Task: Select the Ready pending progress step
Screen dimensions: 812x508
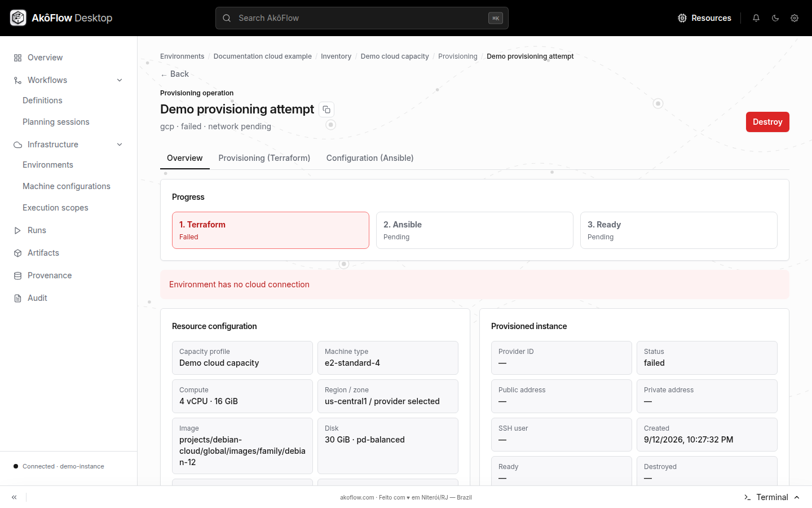Action: (x=679, y=230)
